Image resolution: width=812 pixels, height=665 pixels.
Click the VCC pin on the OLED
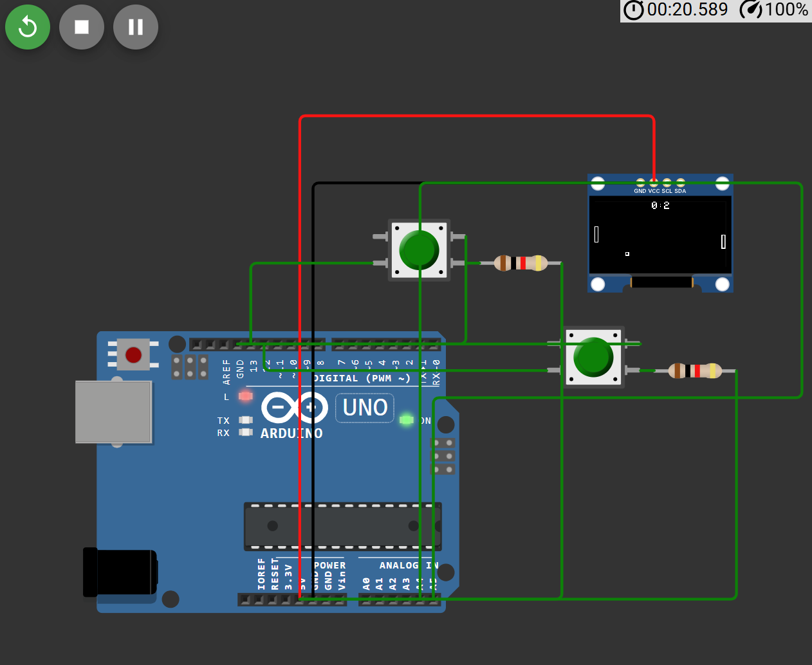[654, 183]
